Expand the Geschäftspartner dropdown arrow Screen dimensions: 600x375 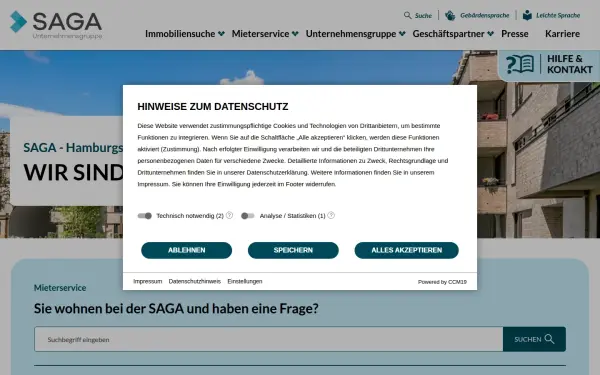[491, 34]
